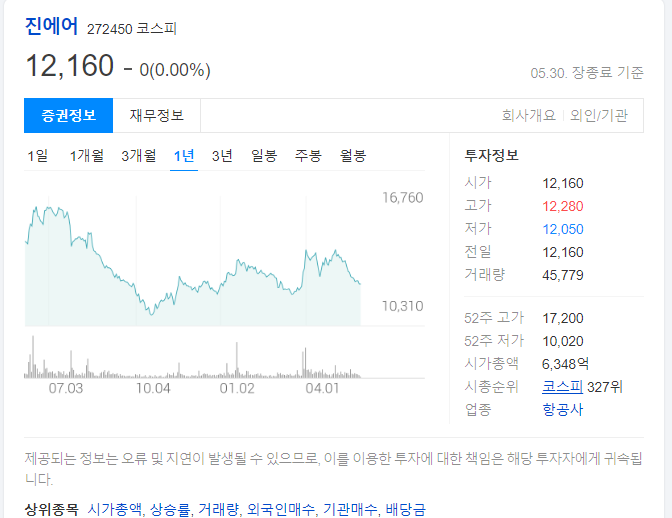This screenshot has height=518, width=672.
Task: Open the 코스피 market cap ranking link
Action: coord(562,387)
